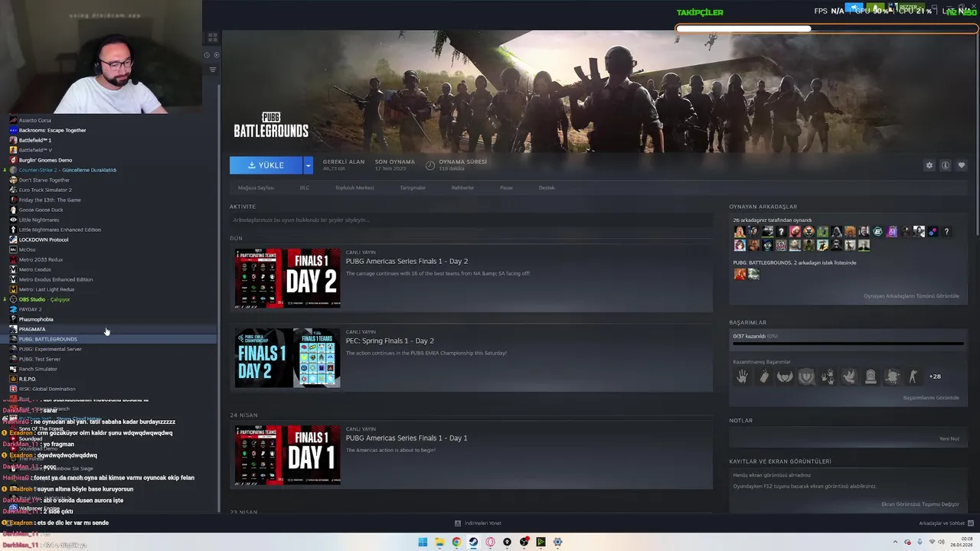Image resolution: width=980 pixels, height=551 pixels.
Task: Select R.E.P.O. in library list
Action: tap(28, 379)
